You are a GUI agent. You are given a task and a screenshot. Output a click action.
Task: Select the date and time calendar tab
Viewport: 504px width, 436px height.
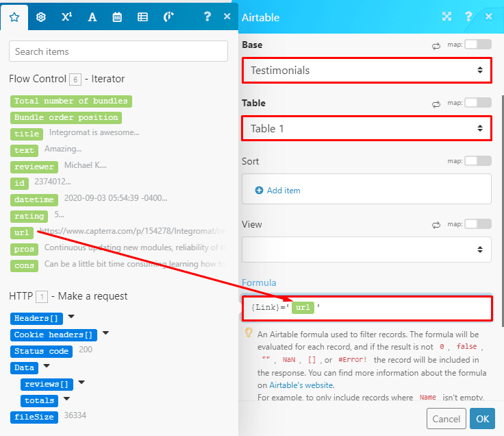[x=117, y=17]
